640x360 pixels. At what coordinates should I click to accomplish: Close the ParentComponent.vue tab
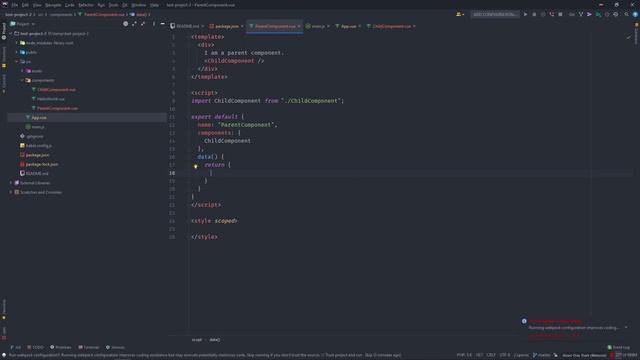click(299, 26)
